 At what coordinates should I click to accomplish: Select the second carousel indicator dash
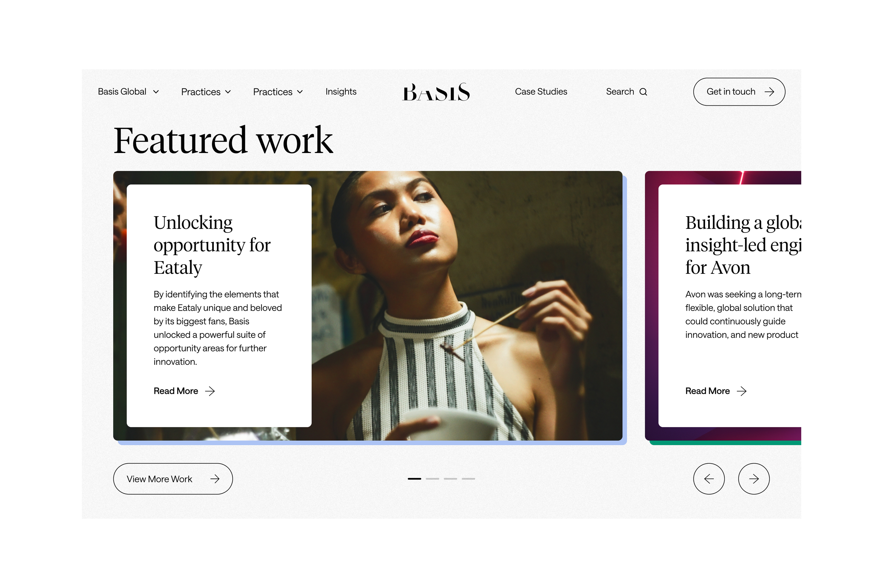tap(432, 479)
